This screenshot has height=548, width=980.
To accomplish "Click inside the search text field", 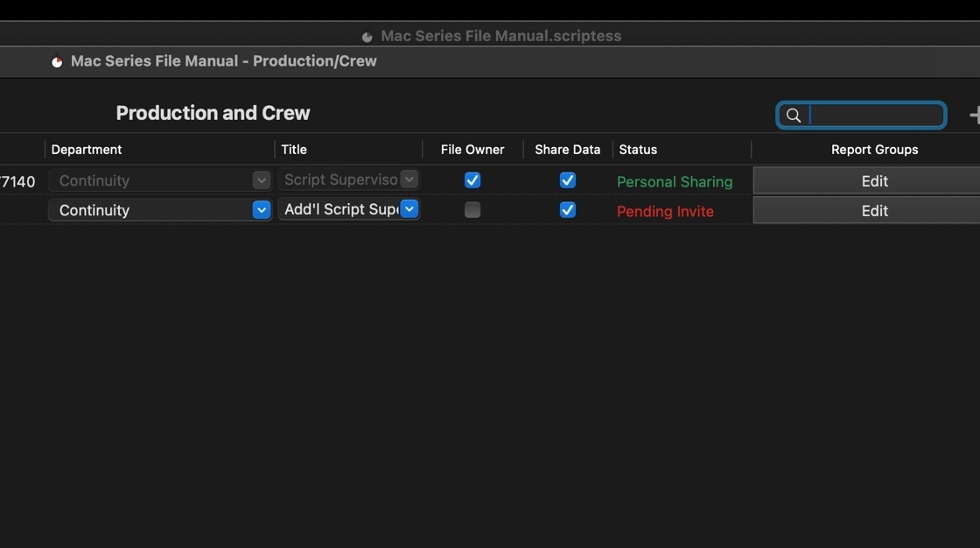I will 875,116.
